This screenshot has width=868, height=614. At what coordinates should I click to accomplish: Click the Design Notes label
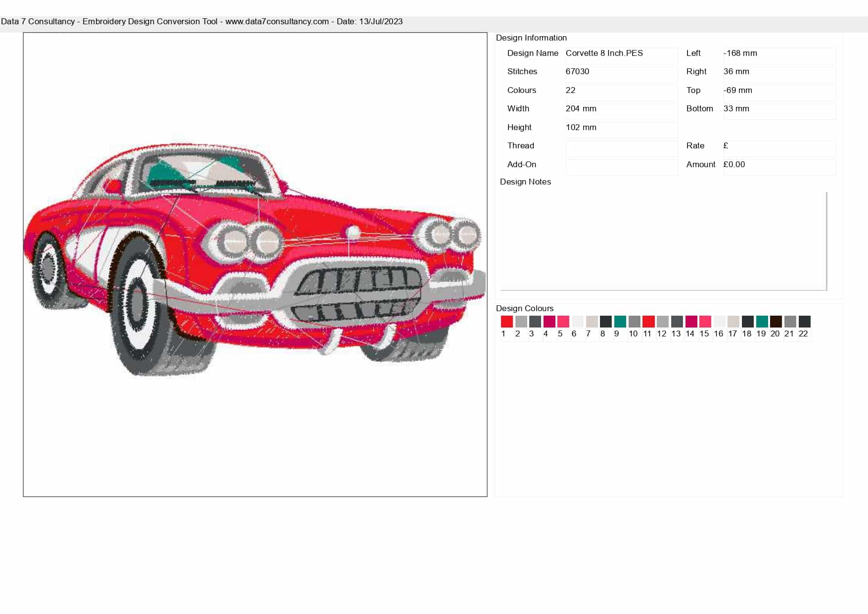pyautogui.click(x=525, y=182)
